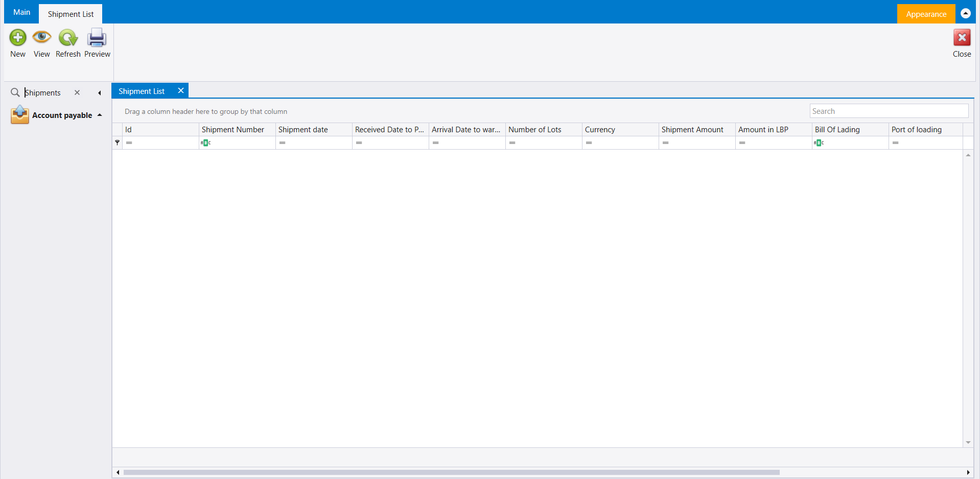Clear the Shipments search text
The width and height of the screenshot is (980, 479).
[77, 92]
